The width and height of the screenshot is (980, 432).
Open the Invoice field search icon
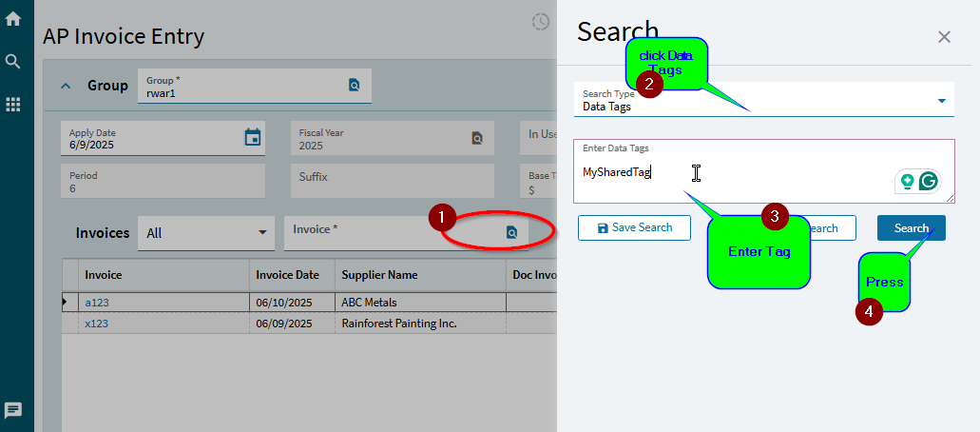[x=512, y=232]
